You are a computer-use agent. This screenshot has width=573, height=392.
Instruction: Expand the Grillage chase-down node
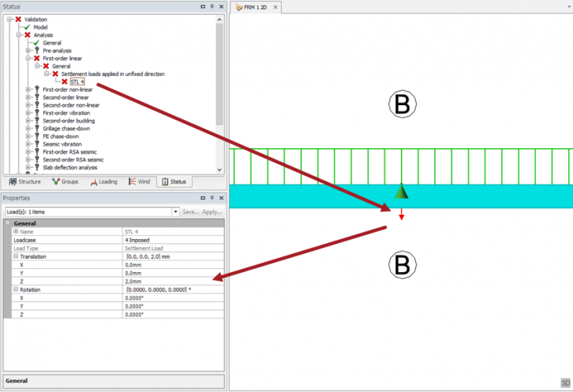pos(28,129)
